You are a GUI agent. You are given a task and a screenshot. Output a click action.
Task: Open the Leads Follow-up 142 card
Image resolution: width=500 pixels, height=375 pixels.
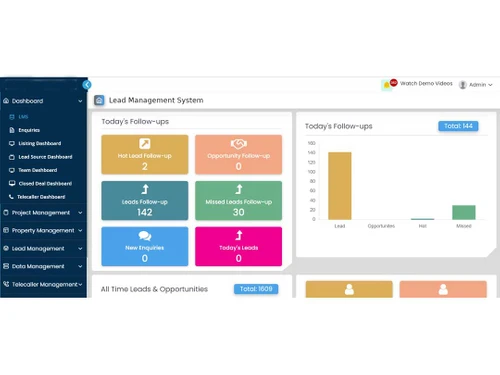click(145, 200)
